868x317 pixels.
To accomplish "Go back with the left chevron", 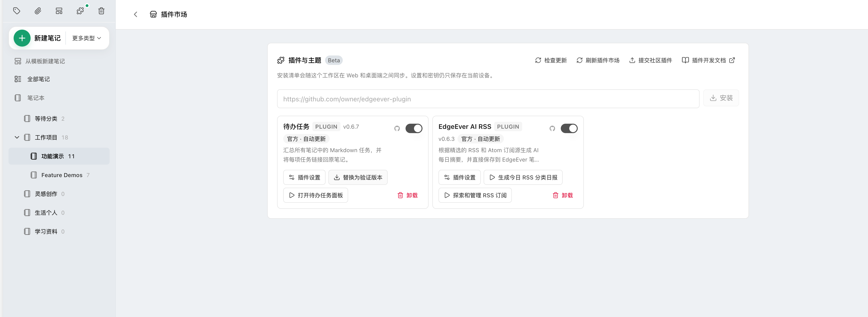I will click(135, 15).
